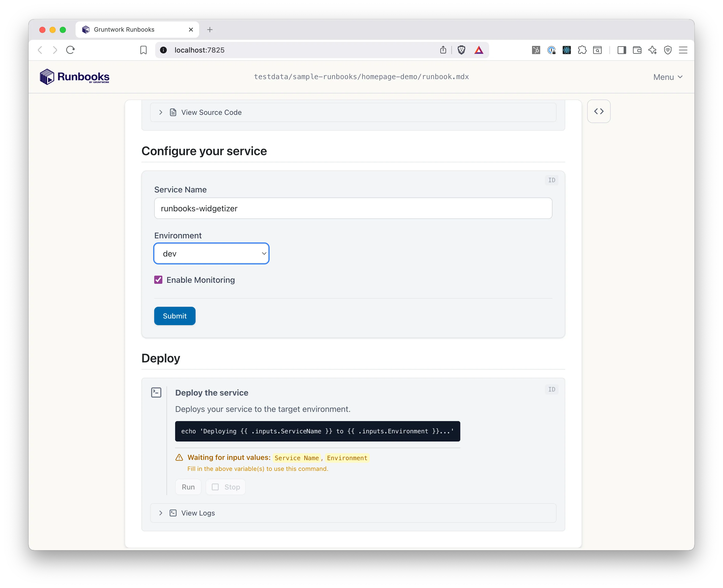Click the ID badge on Configure your service card
Image resolution: width=723 pixels, height=588 pixels.
click(x=551, y=180)
